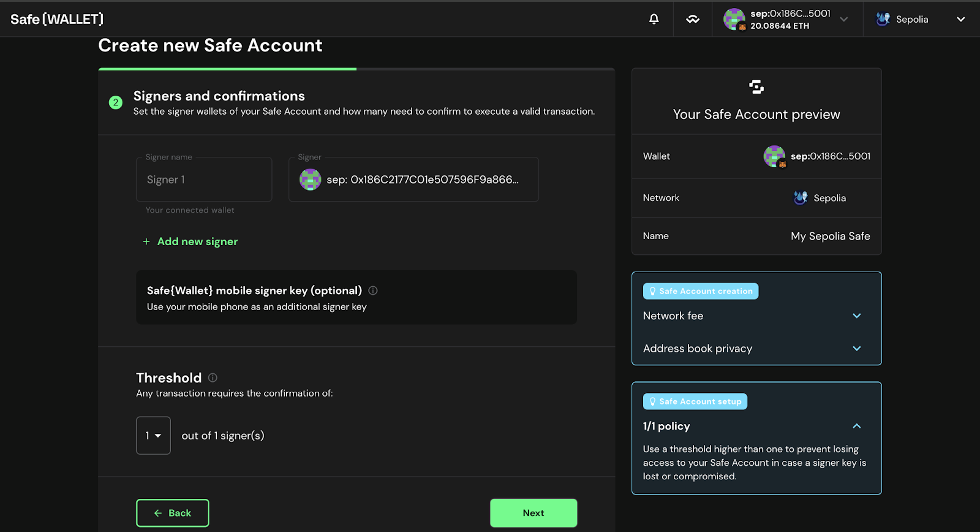980x532 pixels.
Task: Click the wallet avatar in preview panel
Action: point(774,156)
